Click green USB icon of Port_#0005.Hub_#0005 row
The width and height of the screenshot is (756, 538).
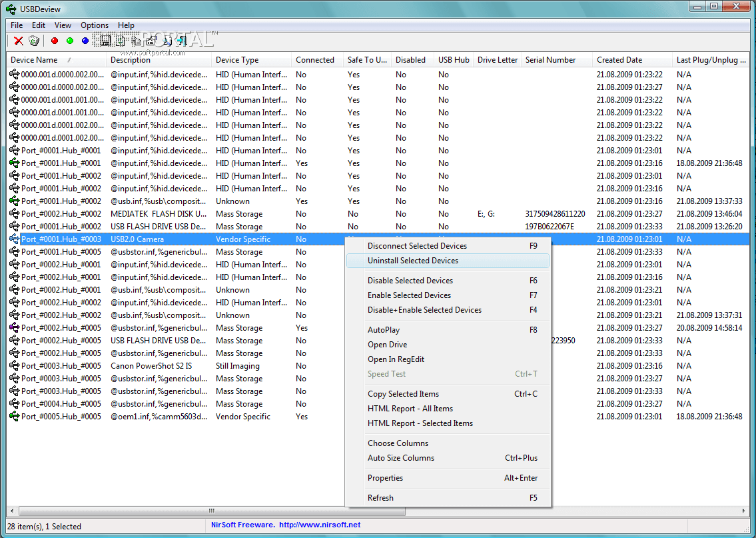(15, 417)
